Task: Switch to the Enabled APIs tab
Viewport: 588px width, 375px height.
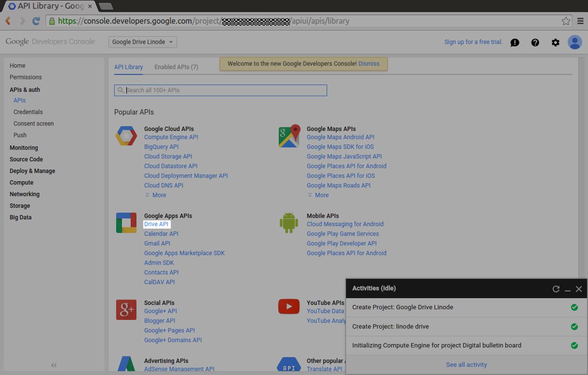Action: click(176, 66)
